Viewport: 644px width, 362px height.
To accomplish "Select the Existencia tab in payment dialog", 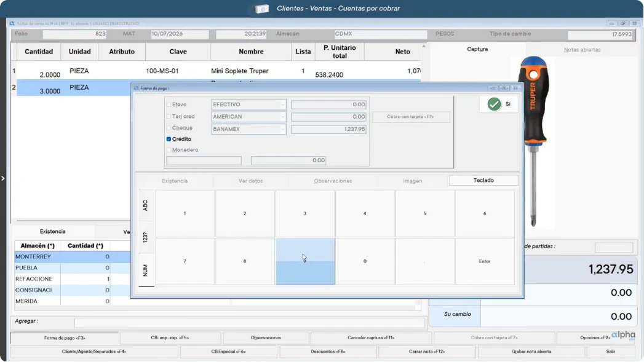I will point(175,181).
